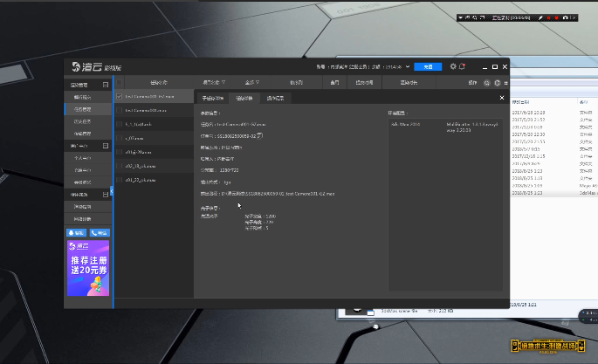
Task: Click the refresh icon in the table header
Action: (x=498, y=83)
